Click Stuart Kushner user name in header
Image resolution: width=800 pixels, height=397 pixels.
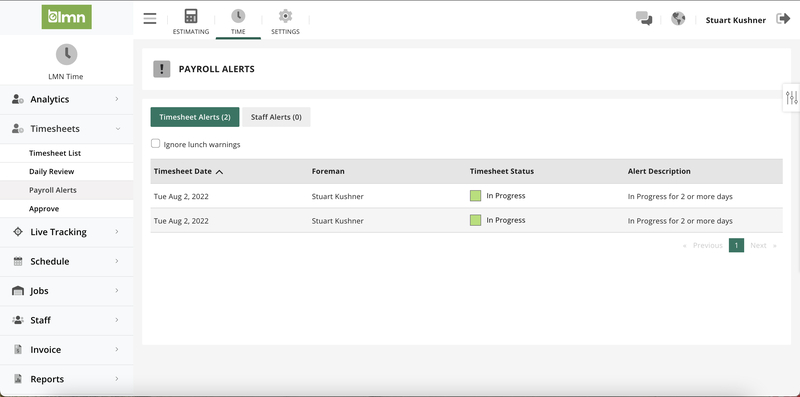(736, 20)
